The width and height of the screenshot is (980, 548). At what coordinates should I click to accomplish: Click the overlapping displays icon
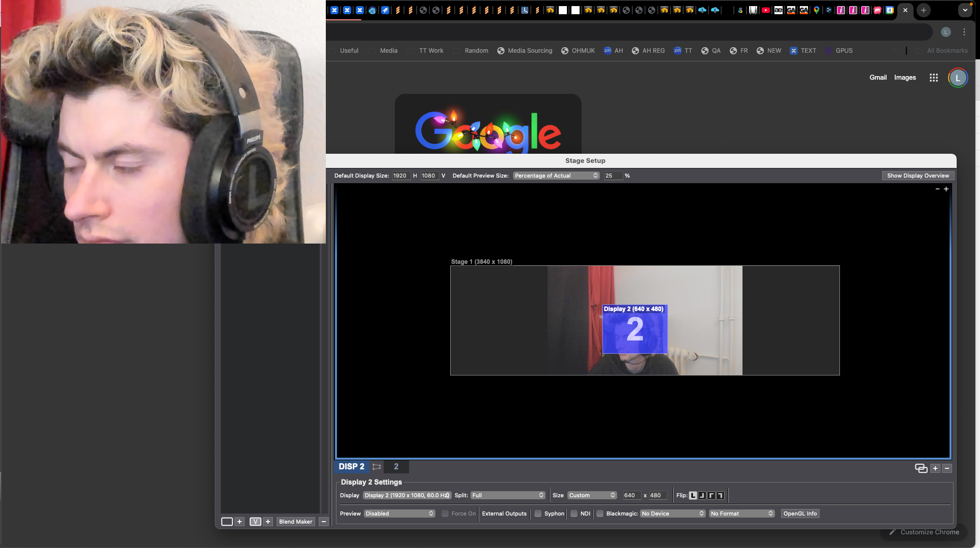[921, 468]
